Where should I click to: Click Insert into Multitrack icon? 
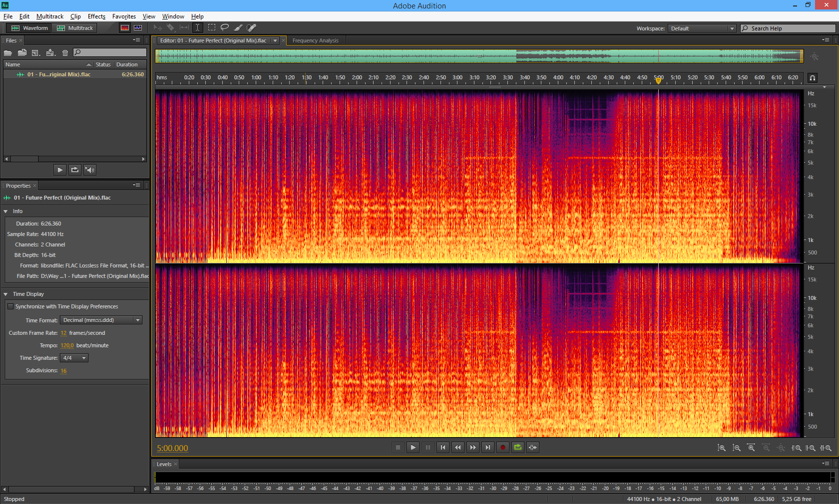pos(50,52)
